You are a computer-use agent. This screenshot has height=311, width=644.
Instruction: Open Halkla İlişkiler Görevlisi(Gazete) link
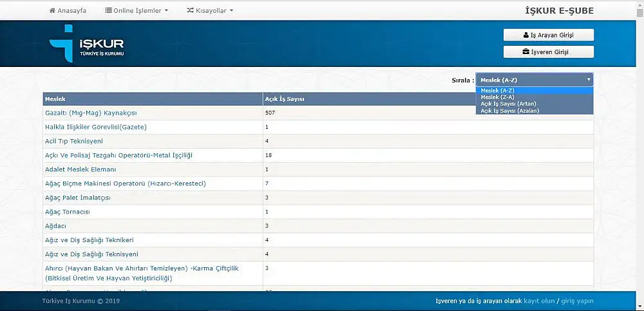click(96, 127)
